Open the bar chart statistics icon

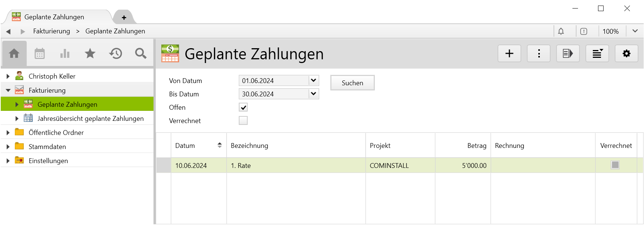coord(65,54)
